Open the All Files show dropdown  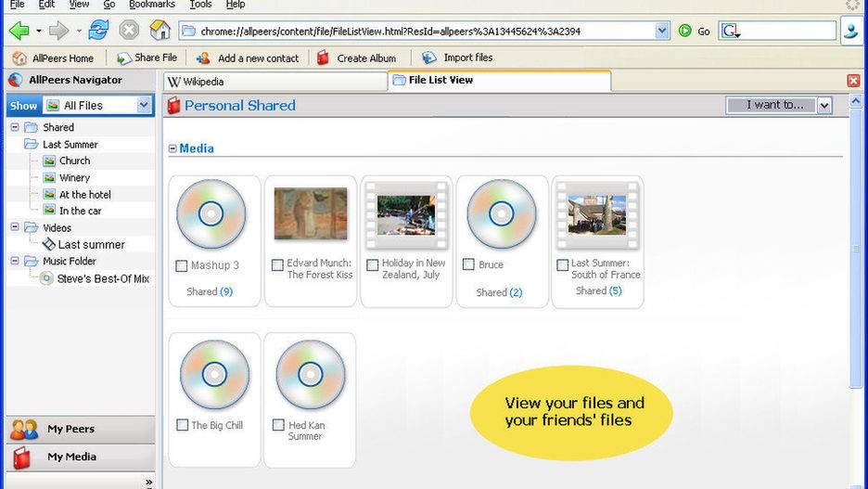pos(144,105)
